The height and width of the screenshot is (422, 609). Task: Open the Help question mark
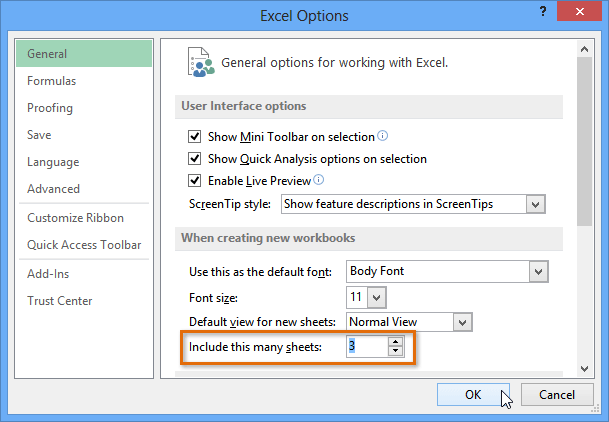point(543,11)
